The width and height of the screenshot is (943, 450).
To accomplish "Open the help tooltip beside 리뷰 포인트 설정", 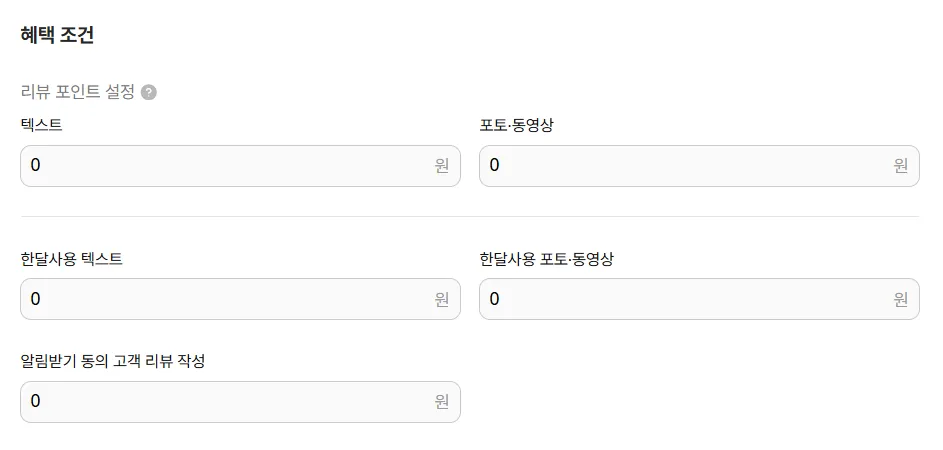I will pyautogui.click(x=149, y=93).
